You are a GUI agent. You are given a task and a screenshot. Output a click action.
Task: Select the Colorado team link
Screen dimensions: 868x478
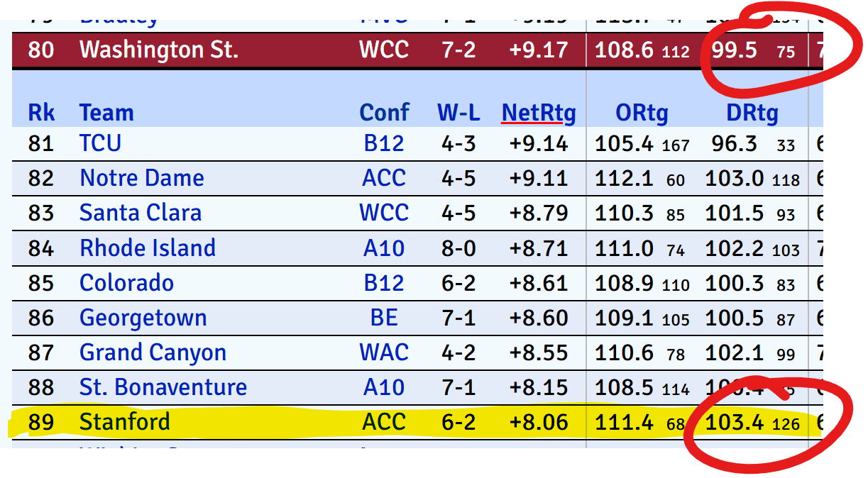pyautogui.click(x=126, y=282)
